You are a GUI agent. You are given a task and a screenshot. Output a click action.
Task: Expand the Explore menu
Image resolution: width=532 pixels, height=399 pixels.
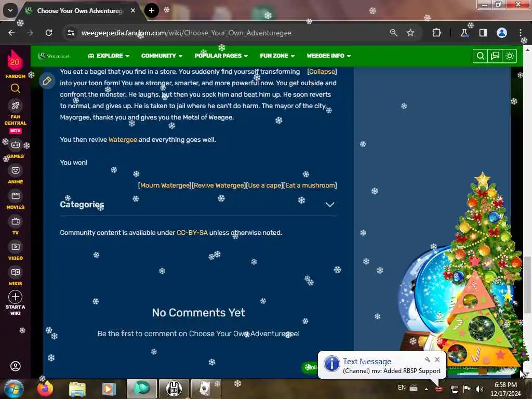pos(109,56)
